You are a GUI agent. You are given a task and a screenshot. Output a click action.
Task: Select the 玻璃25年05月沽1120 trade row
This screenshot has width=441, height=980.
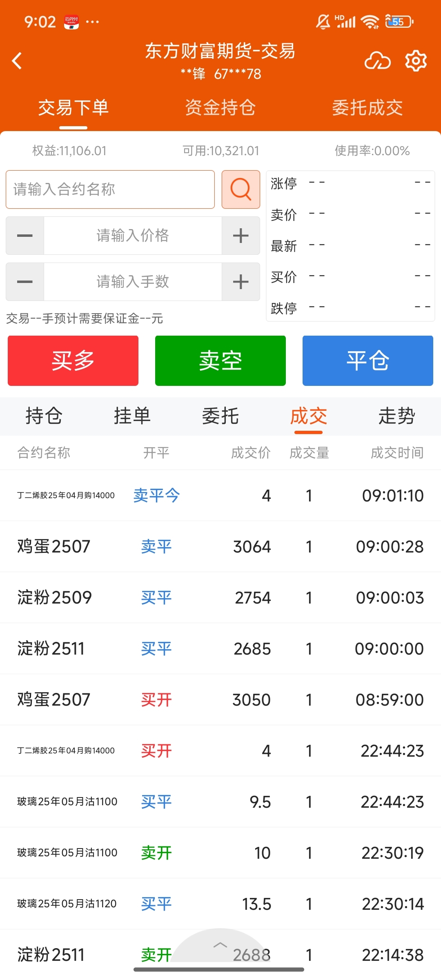[x=220, y=904]
